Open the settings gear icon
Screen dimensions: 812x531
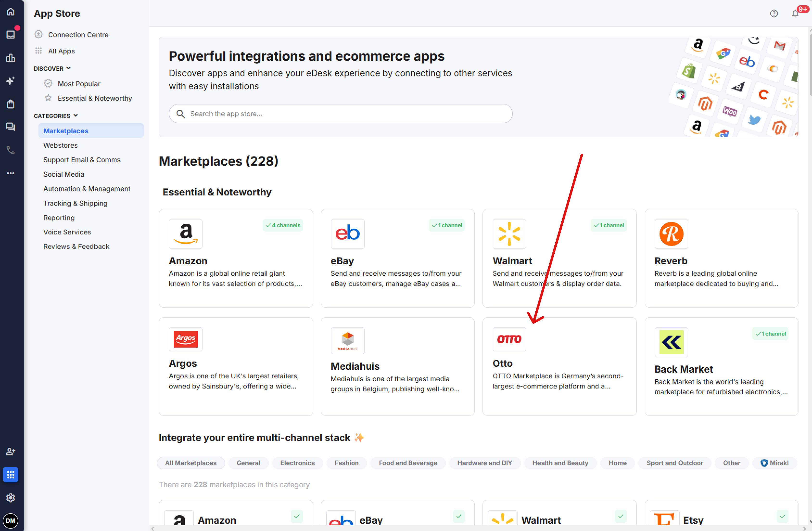coord(11,498)
